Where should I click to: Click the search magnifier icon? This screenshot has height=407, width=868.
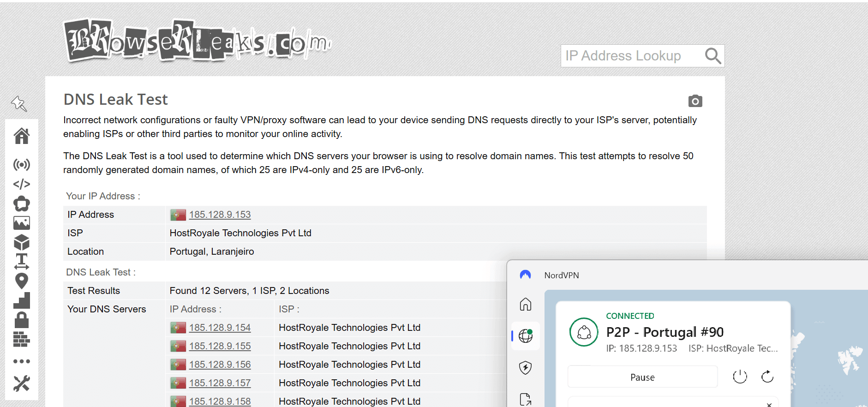tap(712, 56)
